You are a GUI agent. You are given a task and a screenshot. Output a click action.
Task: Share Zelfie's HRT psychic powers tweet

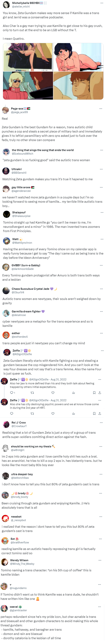tap(99, 413)
